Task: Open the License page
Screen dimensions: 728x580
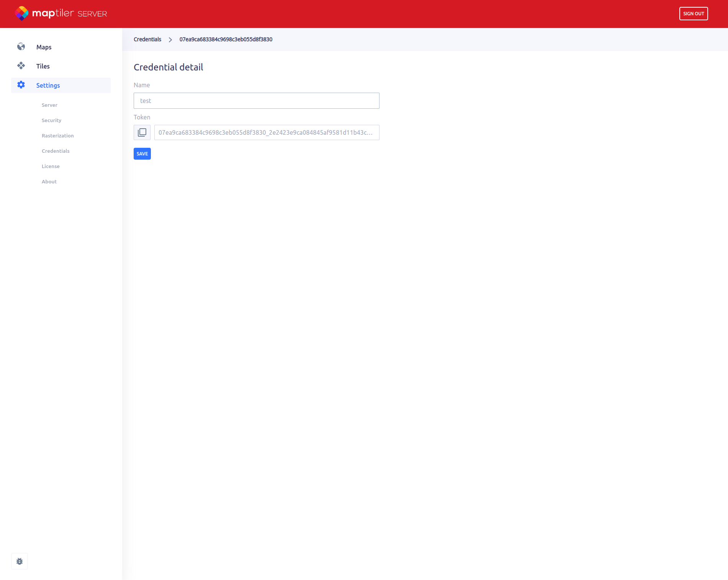Action: click(x=51, y=166)
